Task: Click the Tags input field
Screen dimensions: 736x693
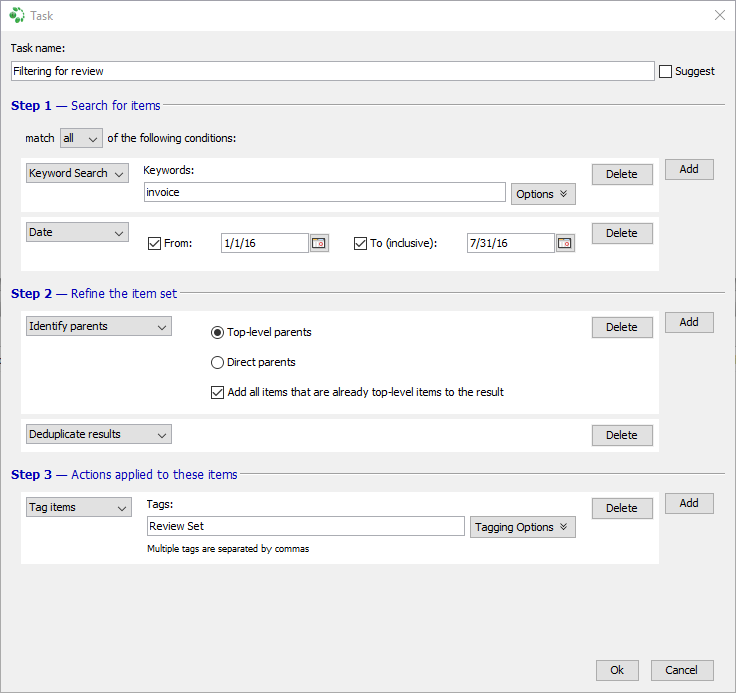Action: [x=305, y=526]
